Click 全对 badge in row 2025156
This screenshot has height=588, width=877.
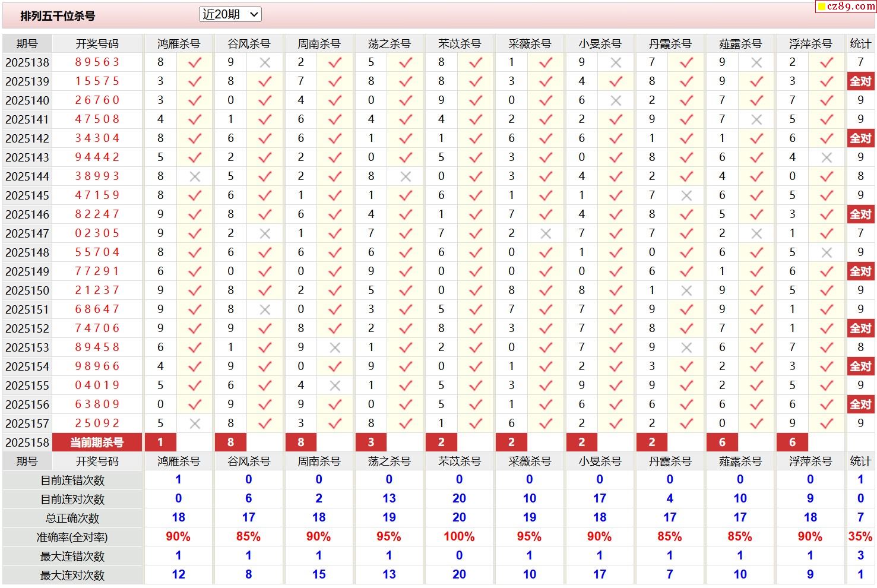coord(860,404)
